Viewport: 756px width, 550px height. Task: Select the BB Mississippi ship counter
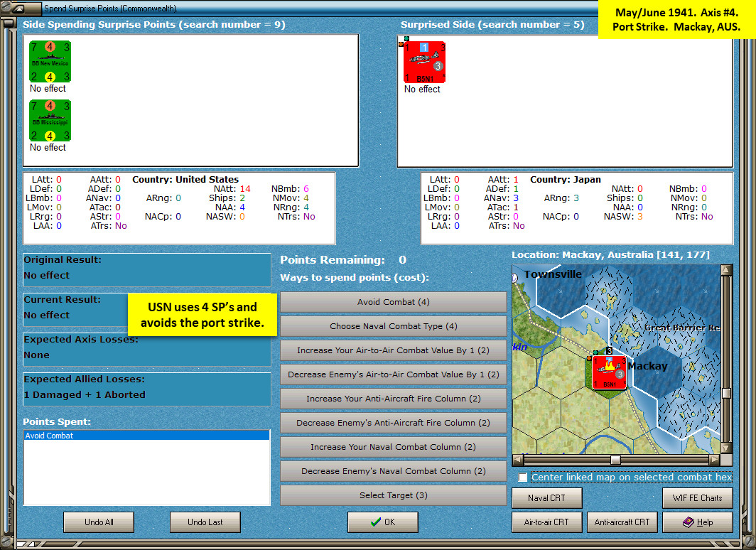[x=50, y=121]
